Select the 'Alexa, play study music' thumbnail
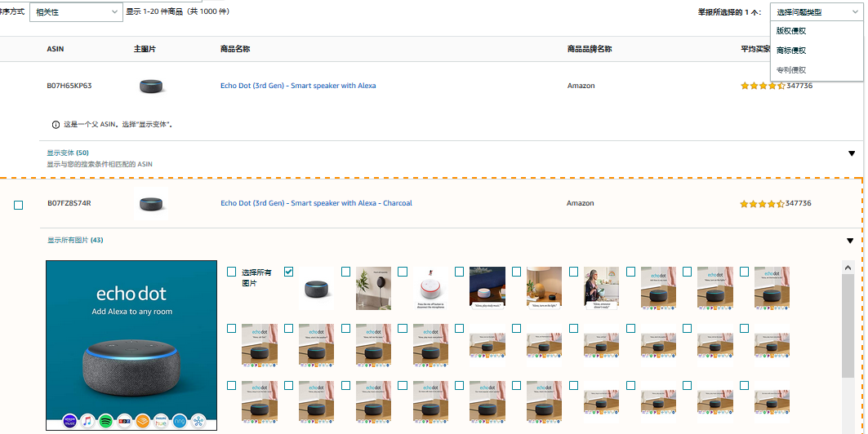 click(x=487, y=289)
